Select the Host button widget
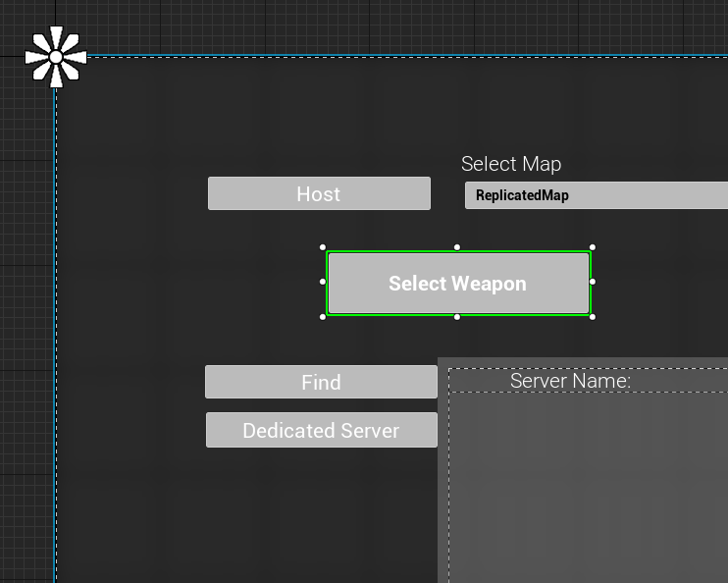Screen dimensions: 728x583 point(319,193)
